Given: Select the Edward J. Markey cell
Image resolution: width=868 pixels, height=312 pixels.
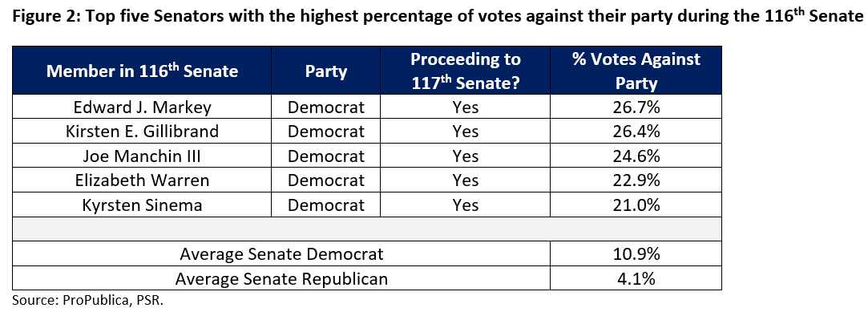Looking at the screenshot, I should (143, 107).
